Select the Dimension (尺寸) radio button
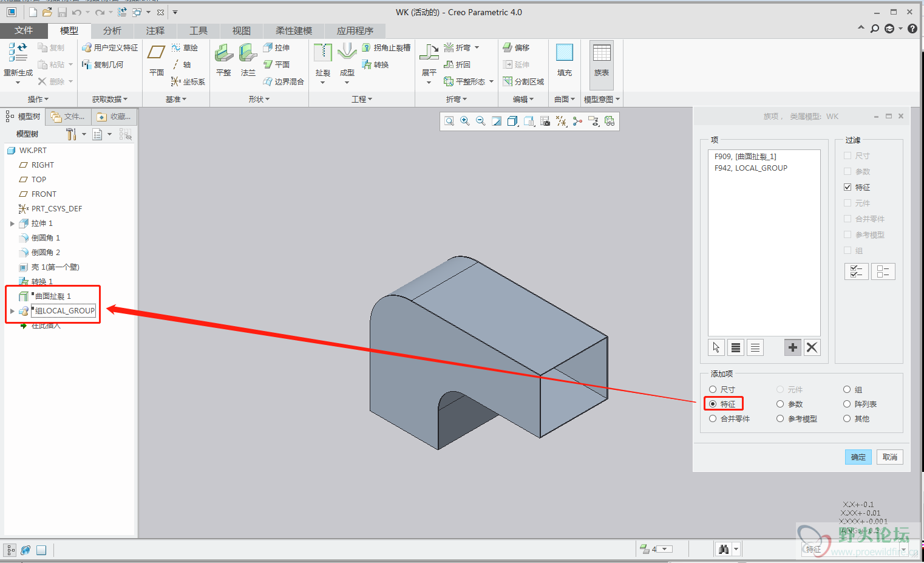The height and width of the screenshot is (563, 924). 713,389
